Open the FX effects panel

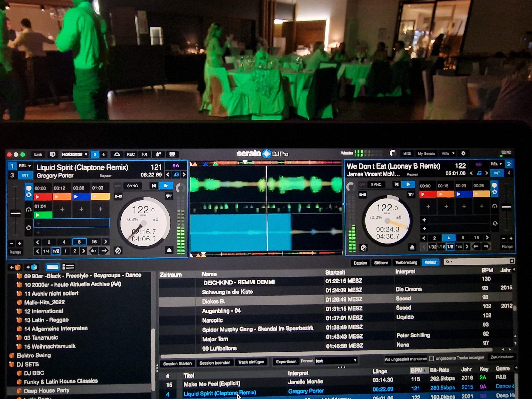tap(145, 154)
